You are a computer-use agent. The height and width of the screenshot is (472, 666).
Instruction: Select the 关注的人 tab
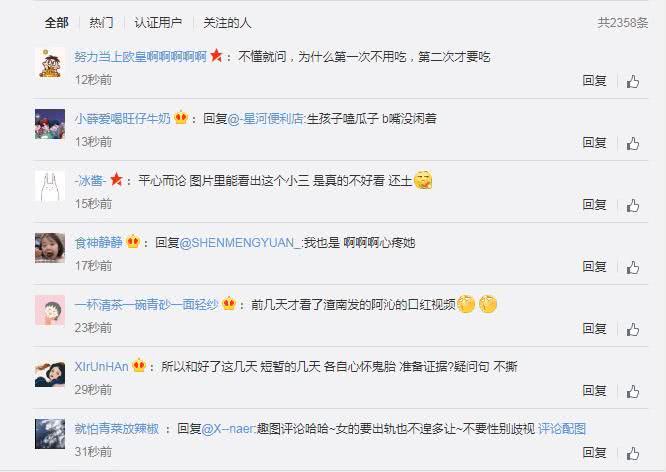pos(227,23)
